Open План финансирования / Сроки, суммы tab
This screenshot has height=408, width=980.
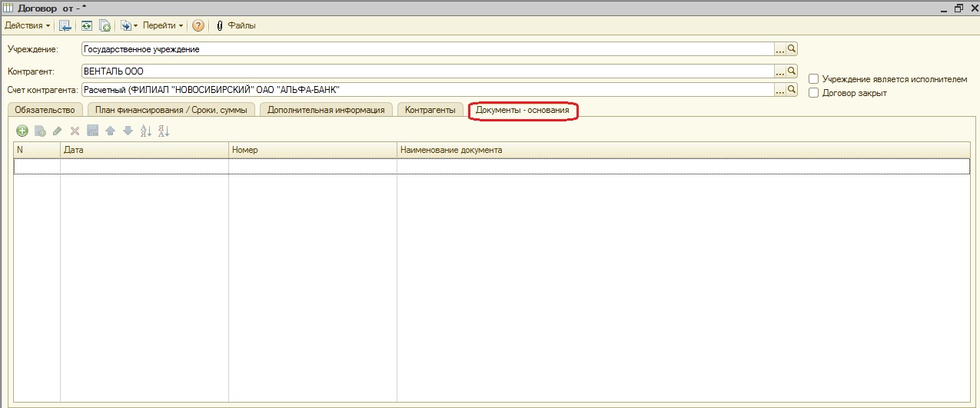click(x=171, y=110)
